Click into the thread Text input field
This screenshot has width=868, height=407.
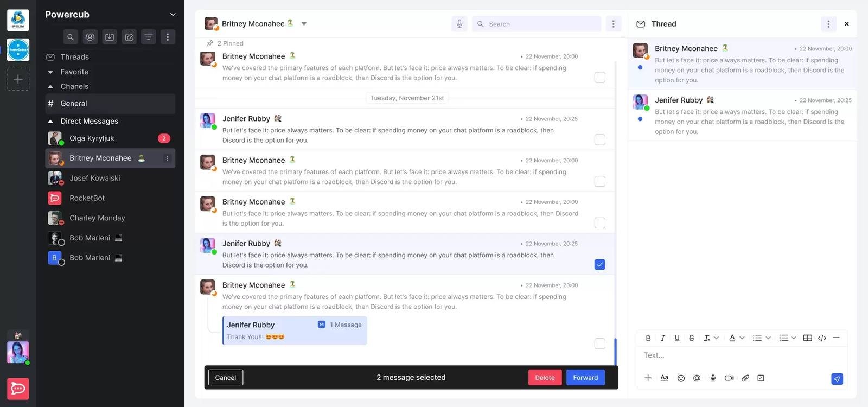[x=742, y=355]
